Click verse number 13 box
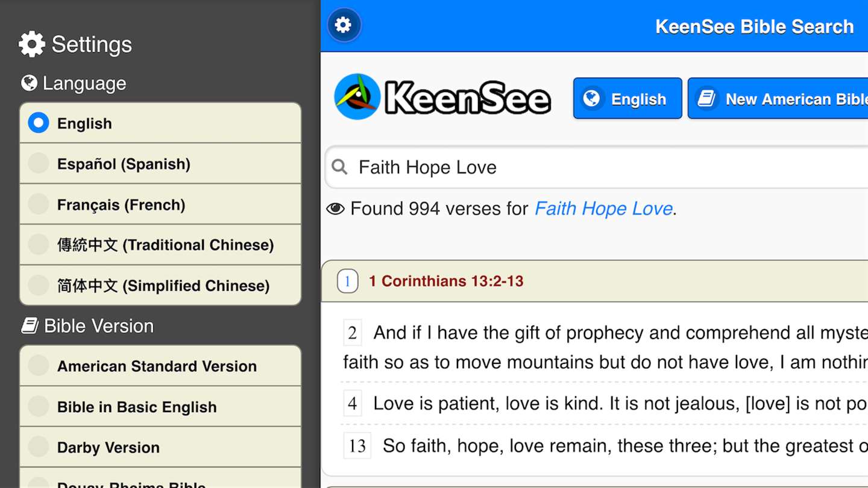Image resolution: width=868 pixels, height=488 pixels. pyautogui.click(x=357, y=446)
